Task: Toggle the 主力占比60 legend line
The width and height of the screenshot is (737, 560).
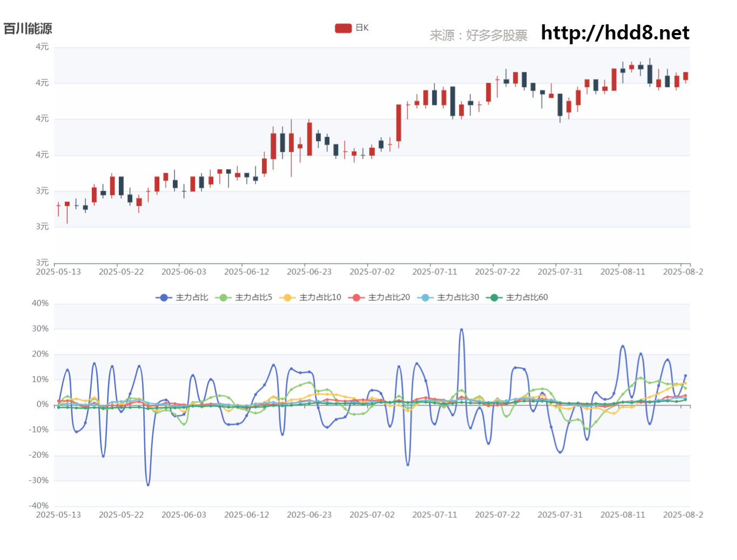Action: point(517,298)
